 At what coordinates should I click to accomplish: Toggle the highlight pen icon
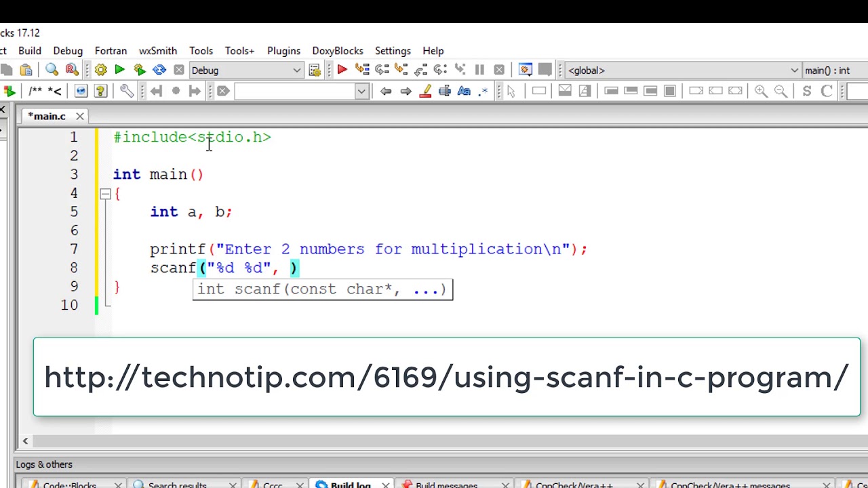tap(425, 91)
